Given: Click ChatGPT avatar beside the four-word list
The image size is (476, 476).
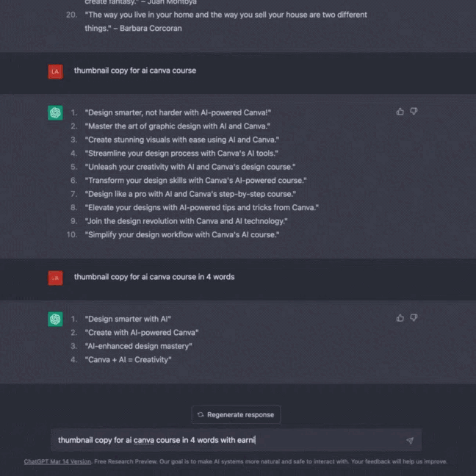Looking at the screenshot, I should point(55,319).
